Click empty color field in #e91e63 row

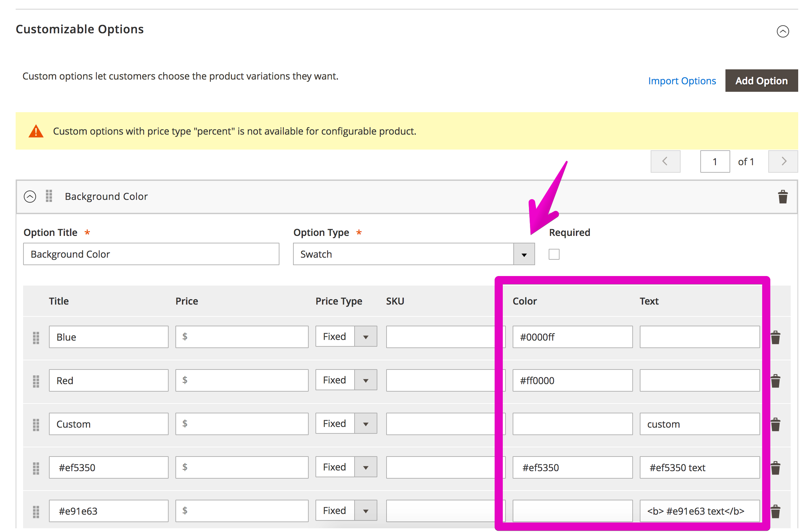573,511
